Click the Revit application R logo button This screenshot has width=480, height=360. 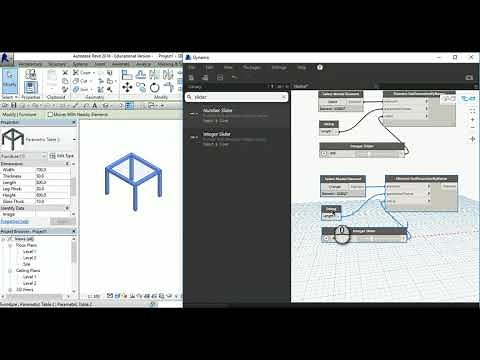click(x=6, y=58)
